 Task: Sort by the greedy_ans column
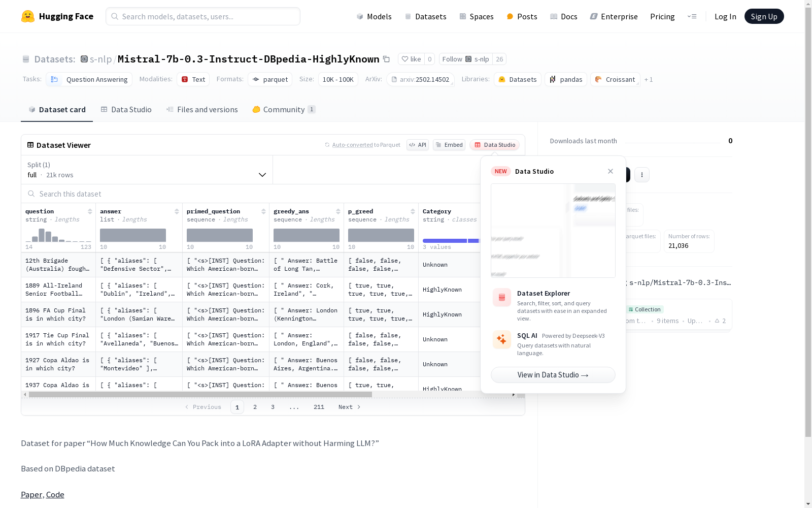tap(338, 211)
